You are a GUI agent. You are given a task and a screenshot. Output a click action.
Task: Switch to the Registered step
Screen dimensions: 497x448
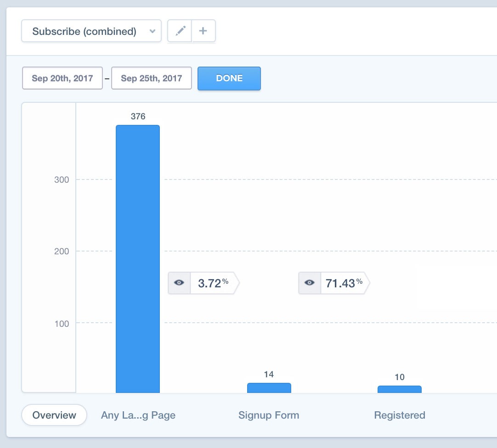[x=400, y=415]
